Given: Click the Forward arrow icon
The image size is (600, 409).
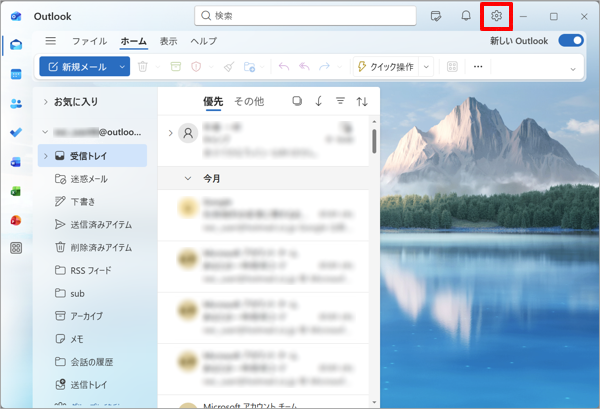Looking at the screenshot, I should click(324, 67).
